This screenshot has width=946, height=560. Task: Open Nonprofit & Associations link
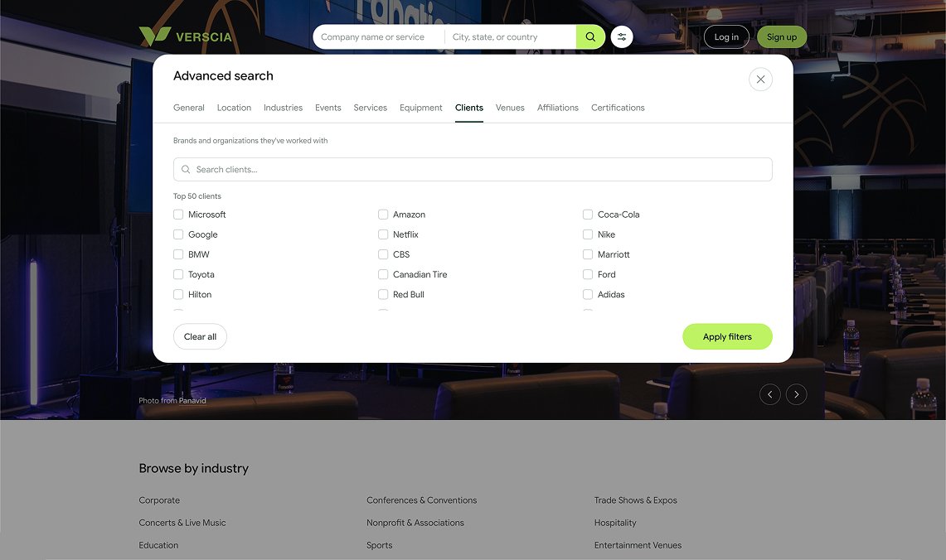415,523
